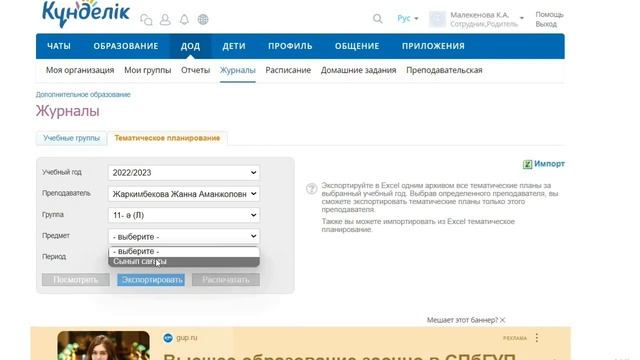Switch to the Тематическое планирование tab
The height and width of the screenshot is (360, 640).
(x=167, y=138)
